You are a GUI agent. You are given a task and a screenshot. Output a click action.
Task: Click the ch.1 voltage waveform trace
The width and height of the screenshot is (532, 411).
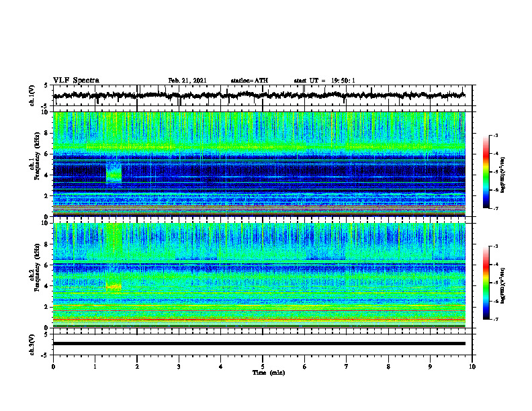click(259, 95)
